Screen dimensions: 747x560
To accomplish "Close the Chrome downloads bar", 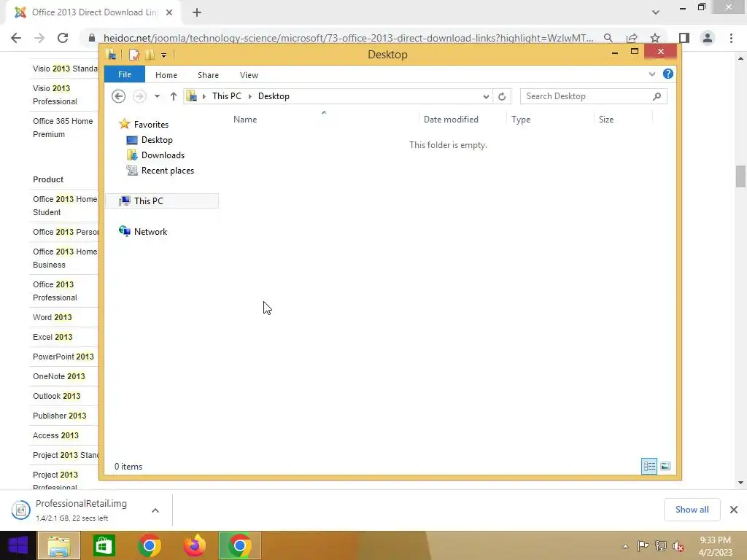I will coord(734,510).
